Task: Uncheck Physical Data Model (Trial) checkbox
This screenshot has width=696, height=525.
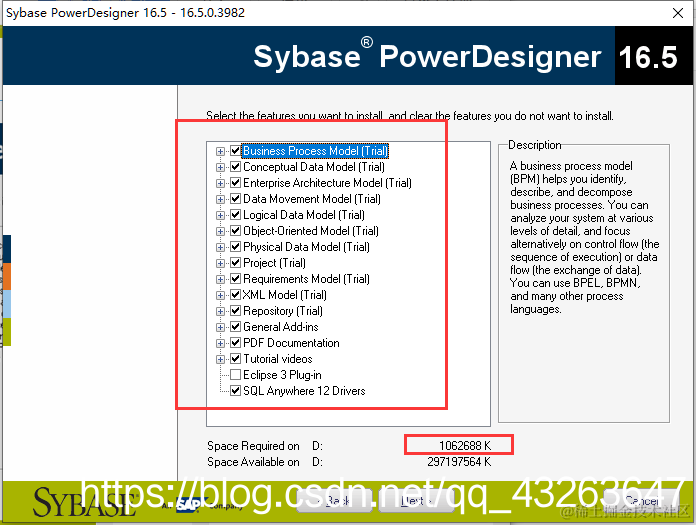Action: pyautogui.click(x=236, y=246)
